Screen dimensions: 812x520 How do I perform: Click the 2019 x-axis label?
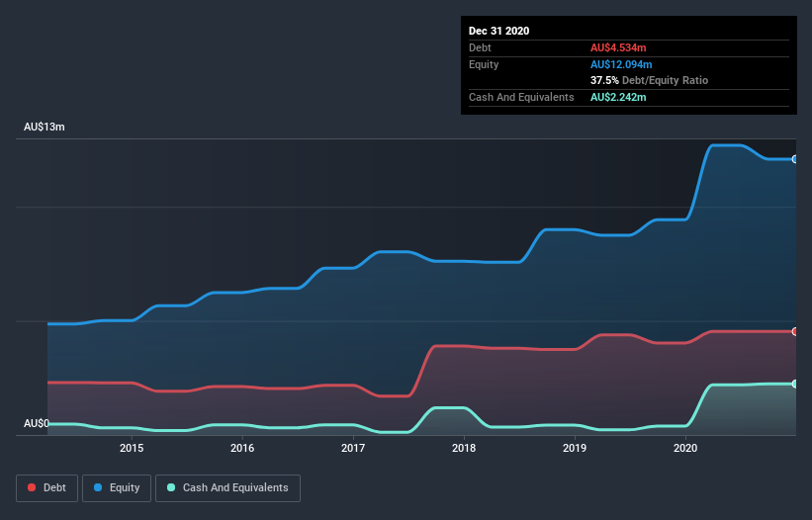(575, 448)
